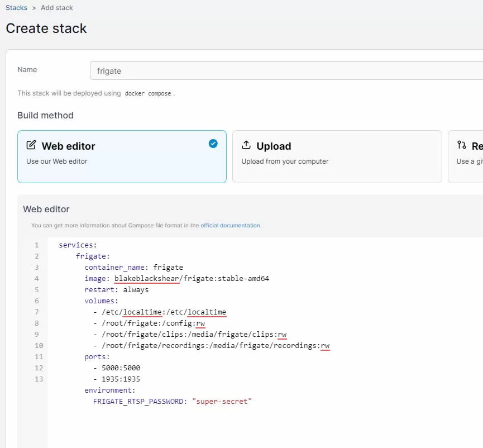
Task: Open the Stacks breadcrumb link
Action: pyautogui.click(x=16, y=8)
